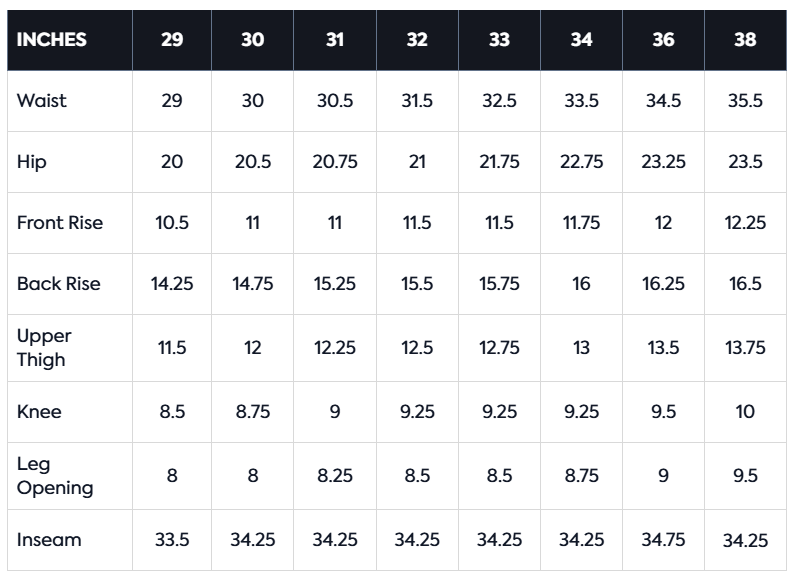
Task: Click the Waist row label
Action: coord(42,101)
